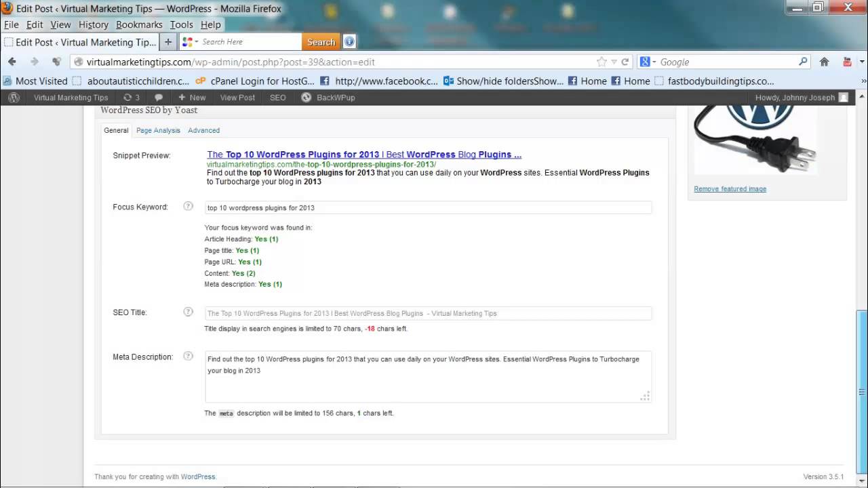Click into the Focus Keyword input field
This screenshot has height=488, width=868.
427,208
